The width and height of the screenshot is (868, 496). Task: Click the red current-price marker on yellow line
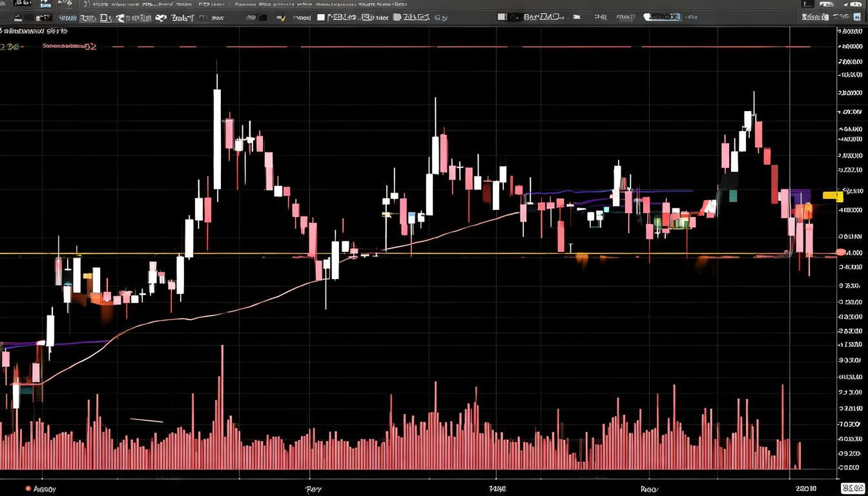(840, 252)
